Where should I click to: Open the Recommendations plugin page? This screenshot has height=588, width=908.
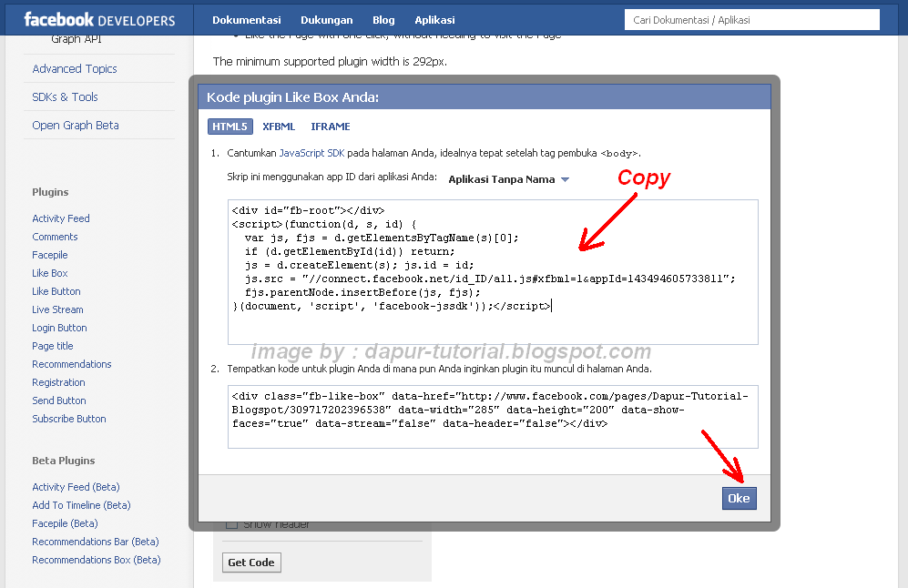72,364
